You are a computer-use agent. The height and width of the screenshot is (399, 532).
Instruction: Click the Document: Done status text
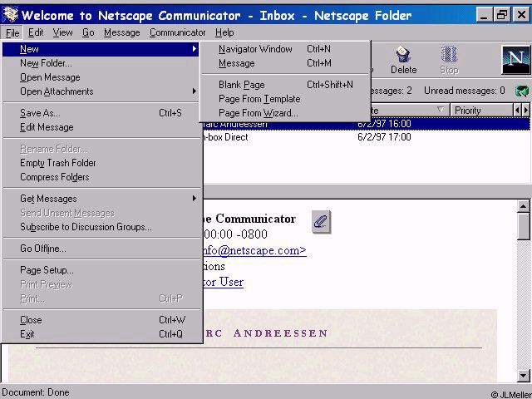click(36, 392)
